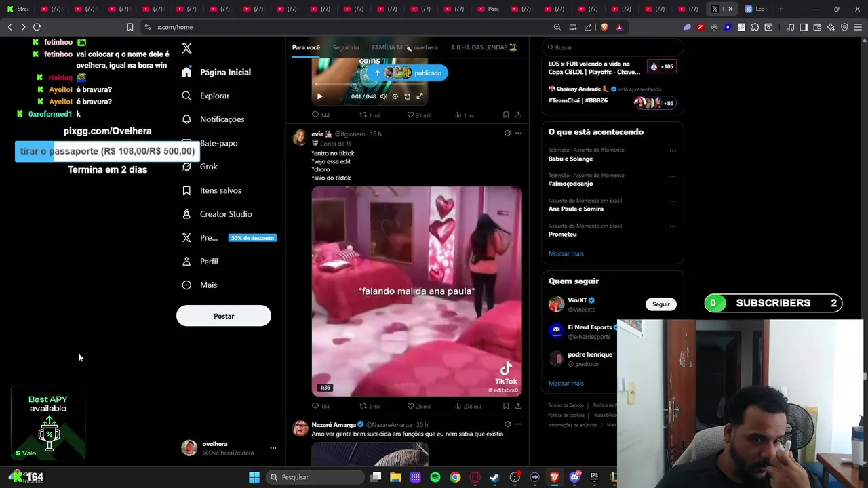This screenshot has height=488, width=868.
Task: Click the Brave Shields lion icon
Action: tap(604, 27)
